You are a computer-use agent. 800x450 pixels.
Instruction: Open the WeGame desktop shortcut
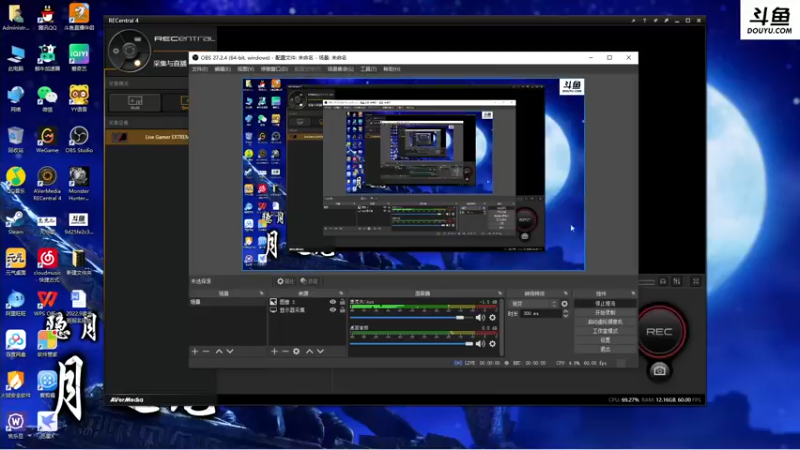(x=47, y=139)
